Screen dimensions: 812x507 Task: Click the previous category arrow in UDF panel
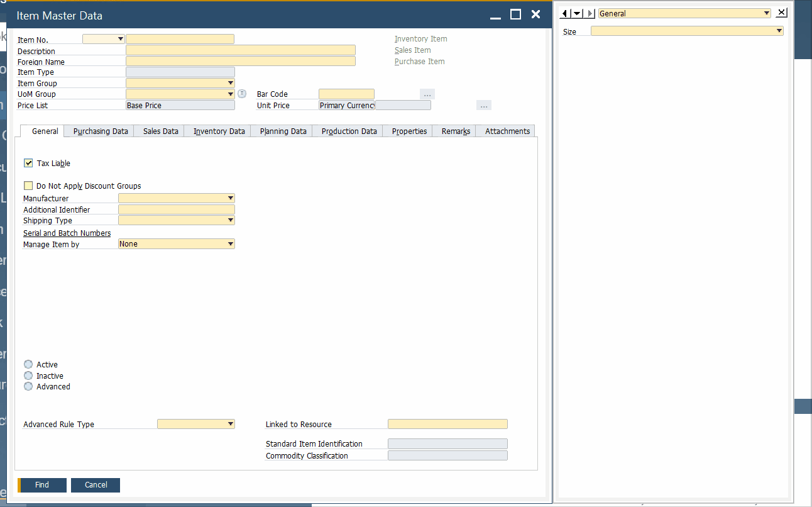[x=563, y=13]
